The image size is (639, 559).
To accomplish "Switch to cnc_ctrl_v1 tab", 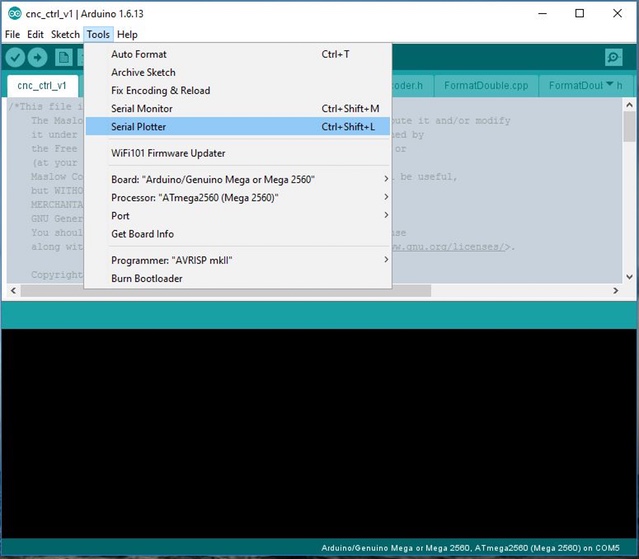I will coord(42,86).
